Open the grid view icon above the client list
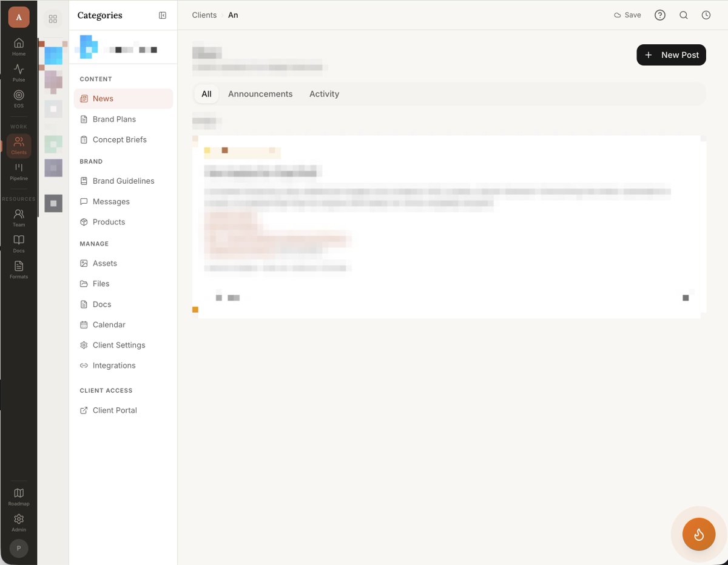 (53, 19)
